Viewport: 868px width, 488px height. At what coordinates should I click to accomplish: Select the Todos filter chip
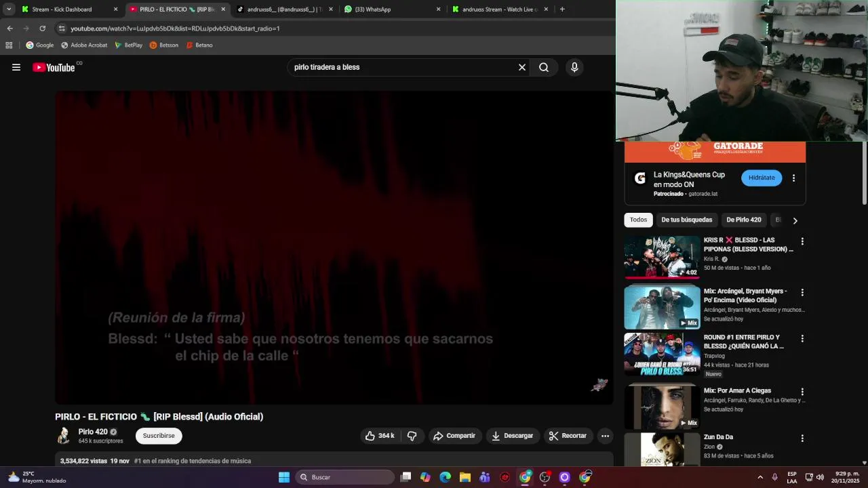pos(638,220)
